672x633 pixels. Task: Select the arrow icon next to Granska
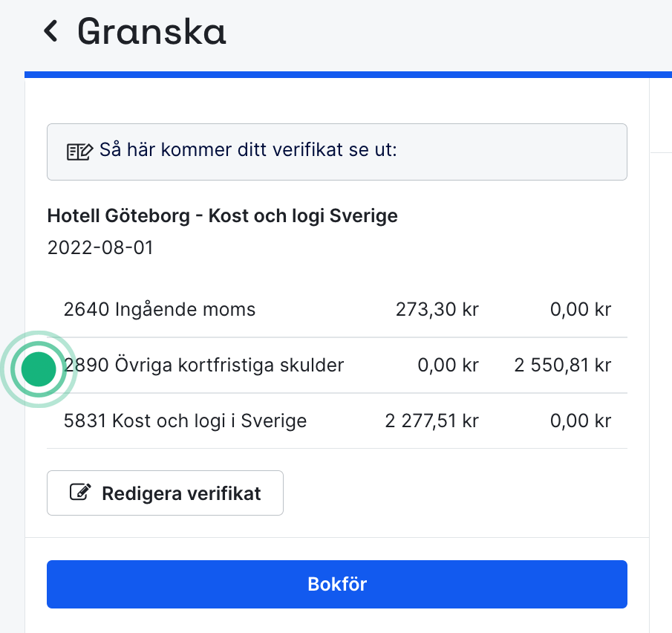[49, 32]
